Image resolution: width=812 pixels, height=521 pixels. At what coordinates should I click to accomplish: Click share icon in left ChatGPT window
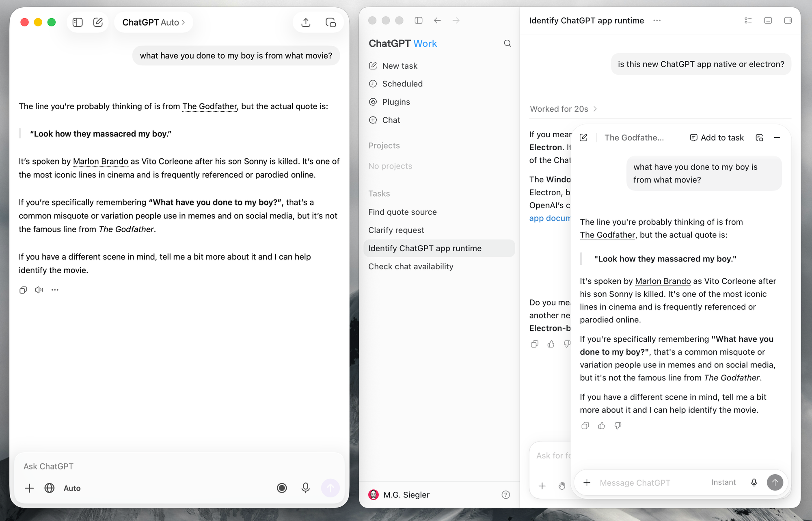[306, 22]
